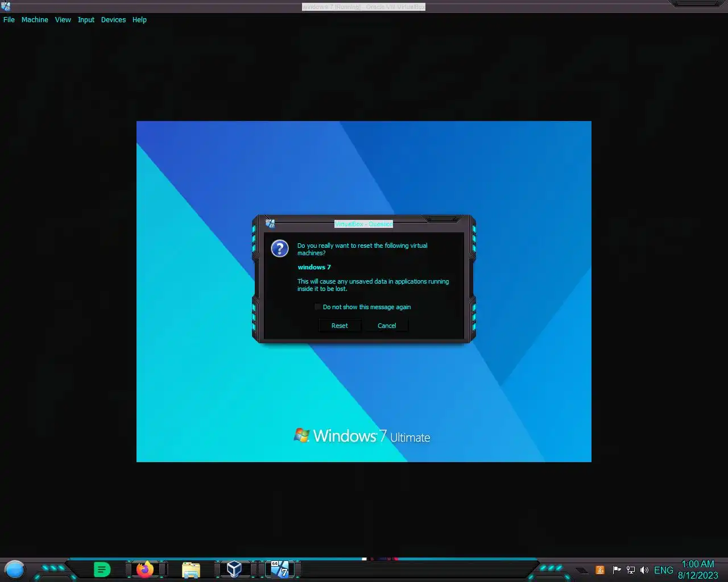728x582 pixels.
Task: Click the Windows 7 Ultimate logo in the VM screen
Action: (362, 436)
